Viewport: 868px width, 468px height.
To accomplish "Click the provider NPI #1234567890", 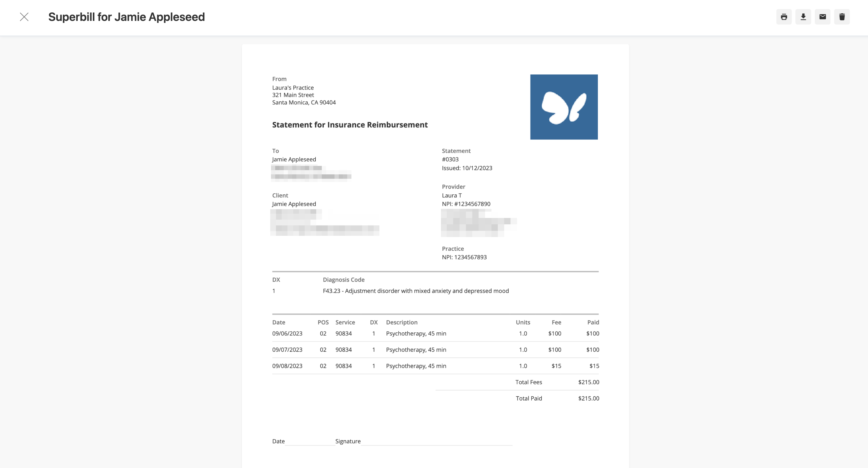I will (466, 204).
